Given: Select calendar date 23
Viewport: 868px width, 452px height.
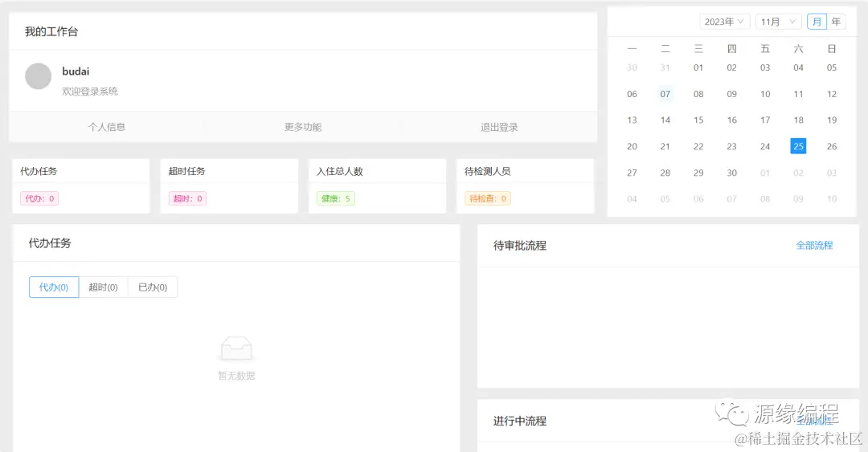Looking at the screenshot, I should (x=732, y=146).
